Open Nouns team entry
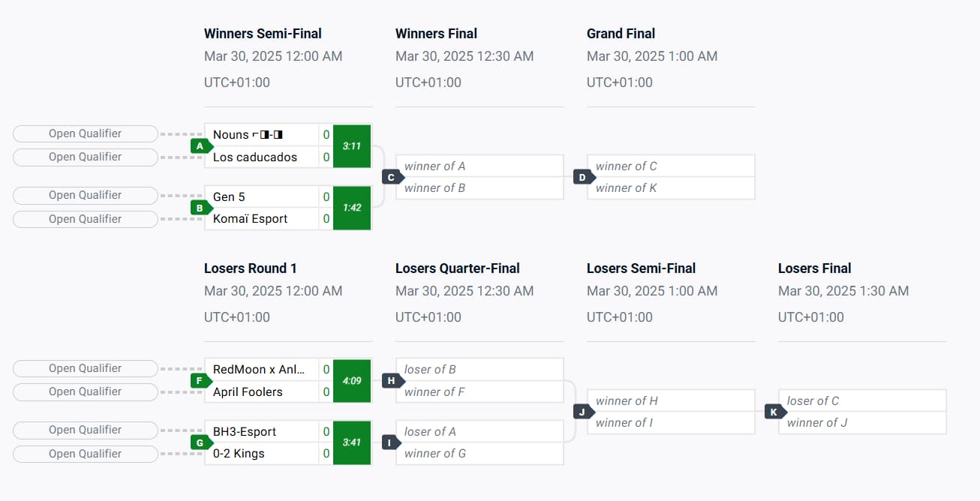980x501 pixels. pyautogui.click(x=261, y=135)
